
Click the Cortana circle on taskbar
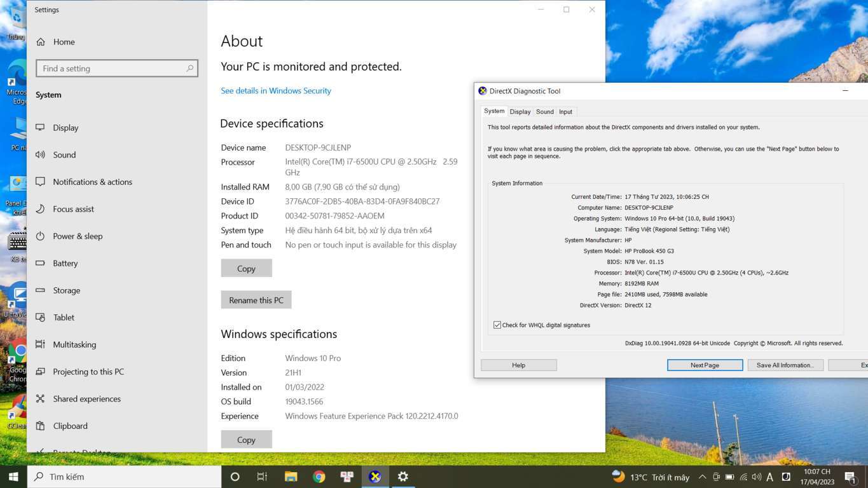235,477
